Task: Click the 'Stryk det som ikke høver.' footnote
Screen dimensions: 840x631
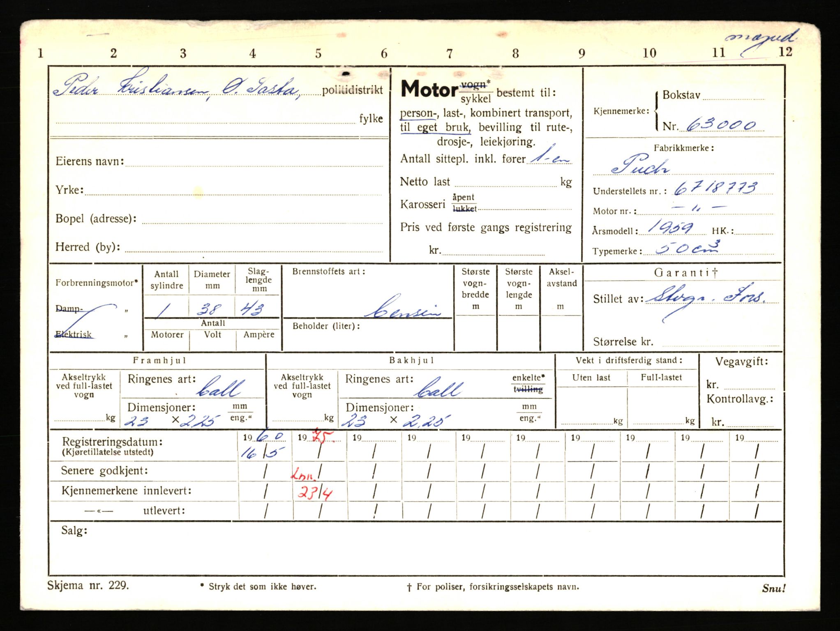Action: 262,587
